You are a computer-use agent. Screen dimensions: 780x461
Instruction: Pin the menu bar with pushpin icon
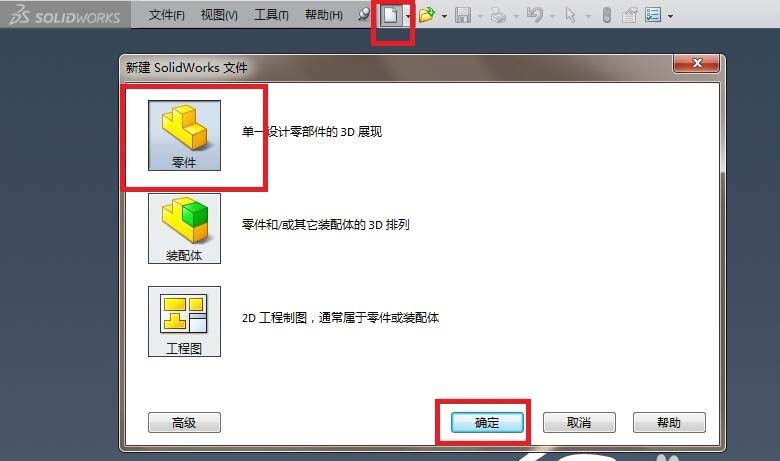(x=364, y=15)
